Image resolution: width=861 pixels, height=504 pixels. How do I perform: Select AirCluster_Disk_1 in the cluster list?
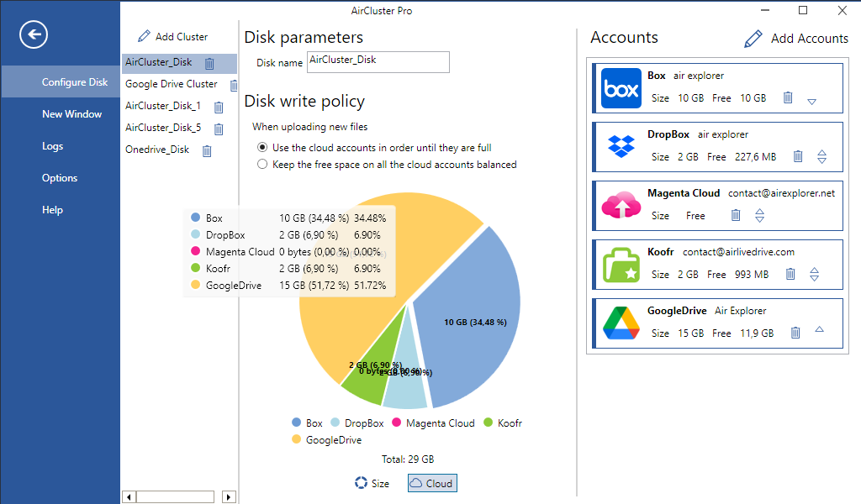[x=163, y=106]
